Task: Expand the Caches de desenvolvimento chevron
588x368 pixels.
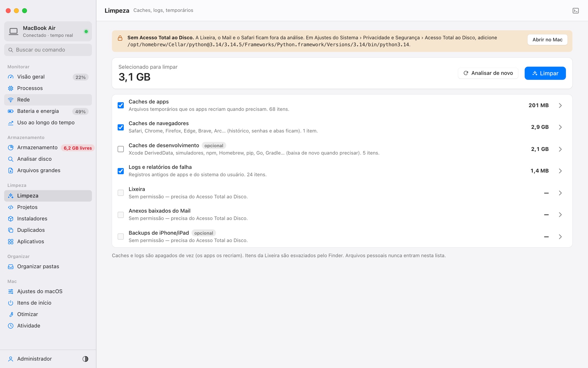Action: tap(560, 149)
